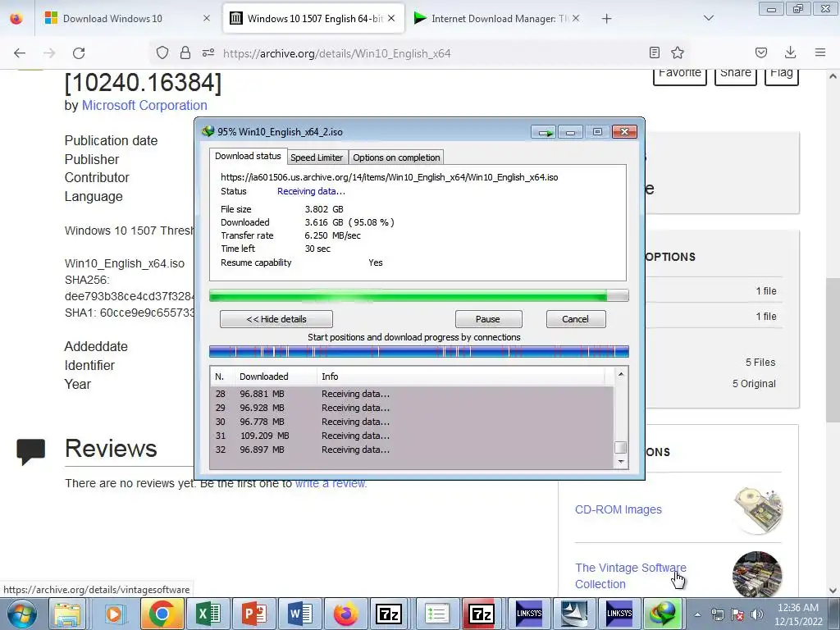Click the Hide details button
Screen dimensions: 840x630
[276, 319]
